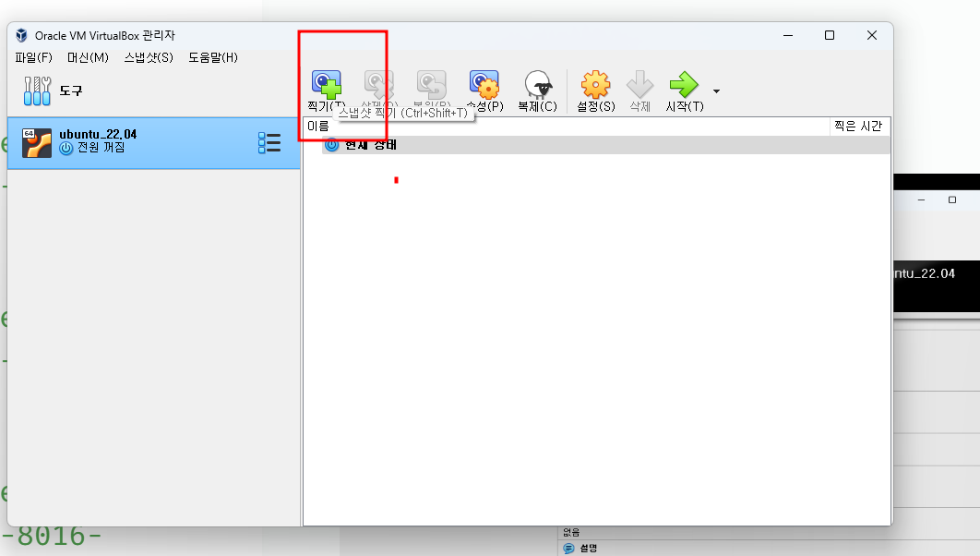The height and width of the screenshot is (556, 980).
Task: Expand the Start button dropdown arrow
Action: (x=716, y=91)
